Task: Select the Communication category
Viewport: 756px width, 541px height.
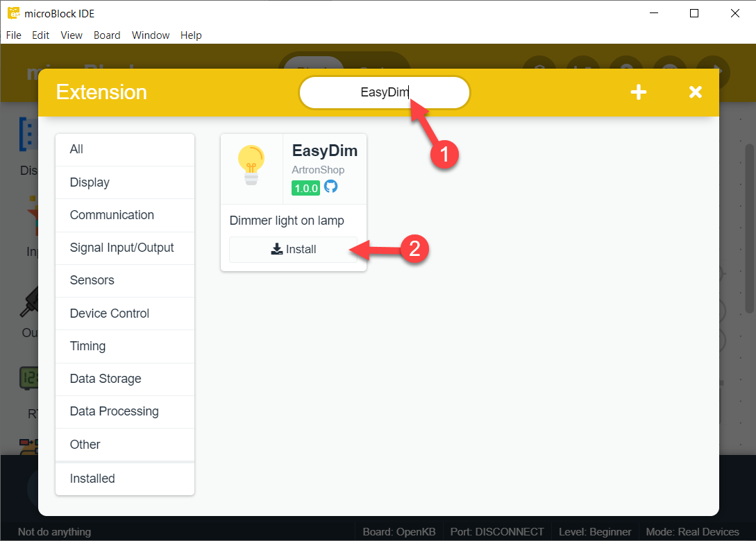Action: tap(125, 215)
